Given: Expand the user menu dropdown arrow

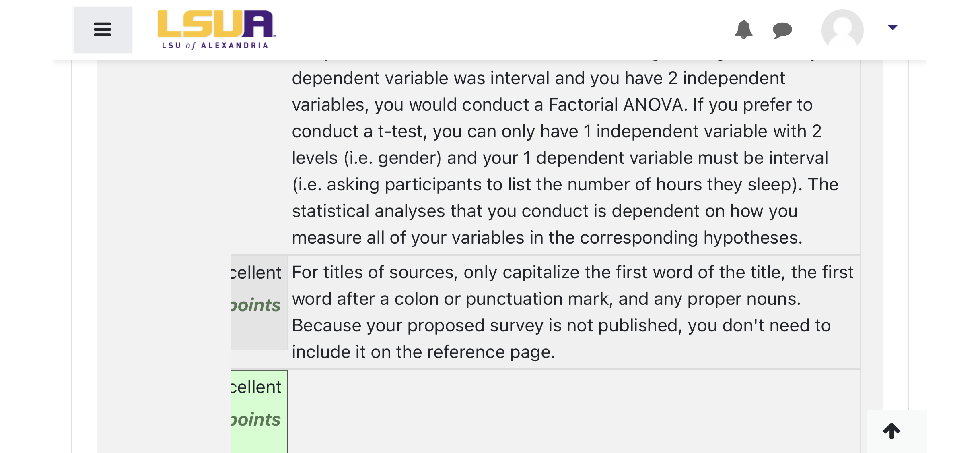Looking at the screenshot, I should click(892, 27).
